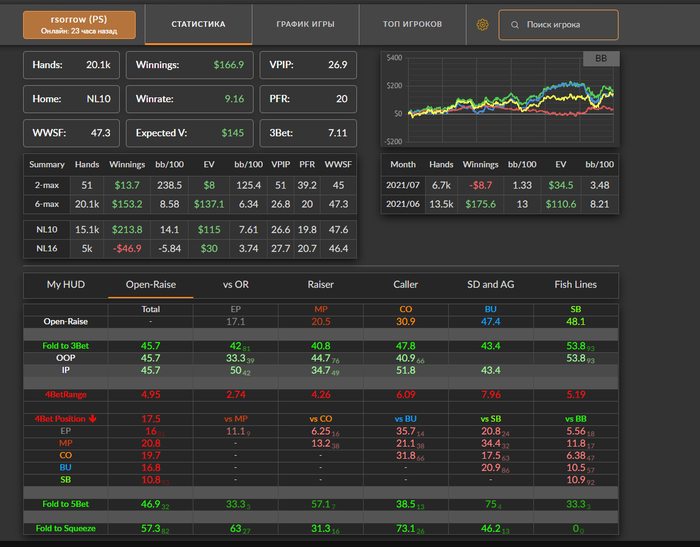Viewport: 700px width, 547px height.
Task: Open the settings gear icon
Action: [x=482, y=24]
